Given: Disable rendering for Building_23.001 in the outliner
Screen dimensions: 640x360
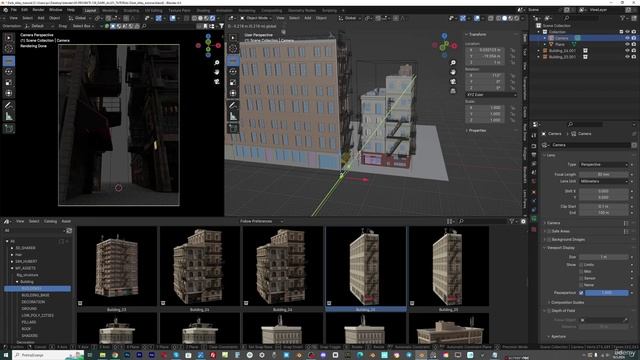Looking at the screenshot, I should pos(634,57).
